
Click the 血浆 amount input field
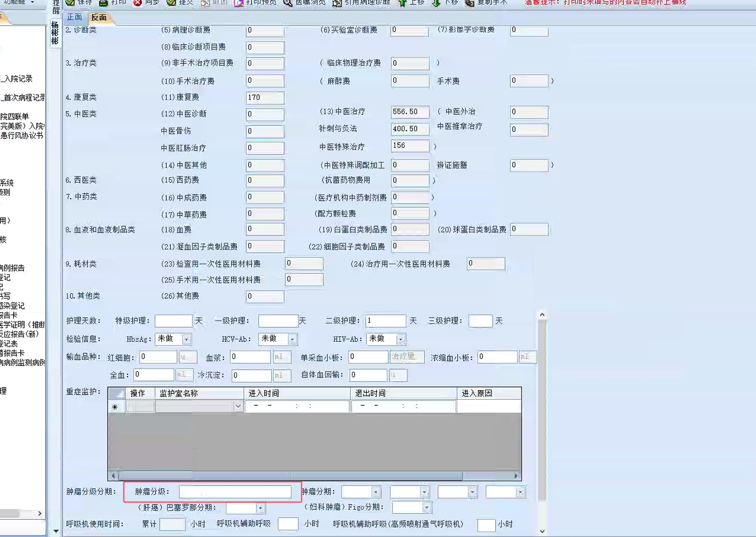pyautogui.click(x=250, y=357)
